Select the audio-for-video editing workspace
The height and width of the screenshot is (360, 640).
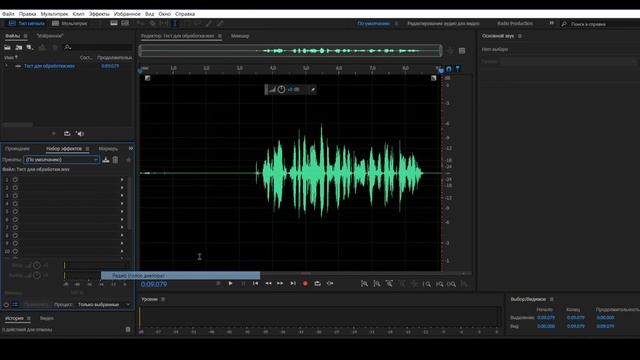[443, 24]
